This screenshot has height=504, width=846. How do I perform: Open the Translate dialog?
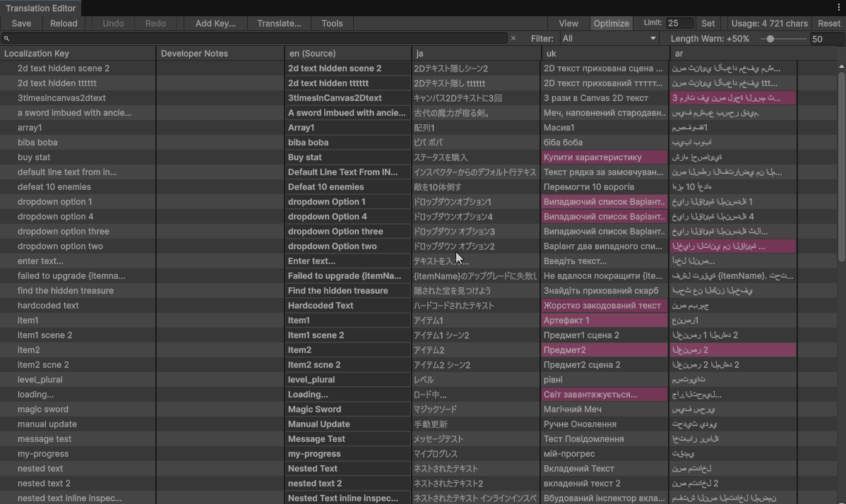[279, 23]
